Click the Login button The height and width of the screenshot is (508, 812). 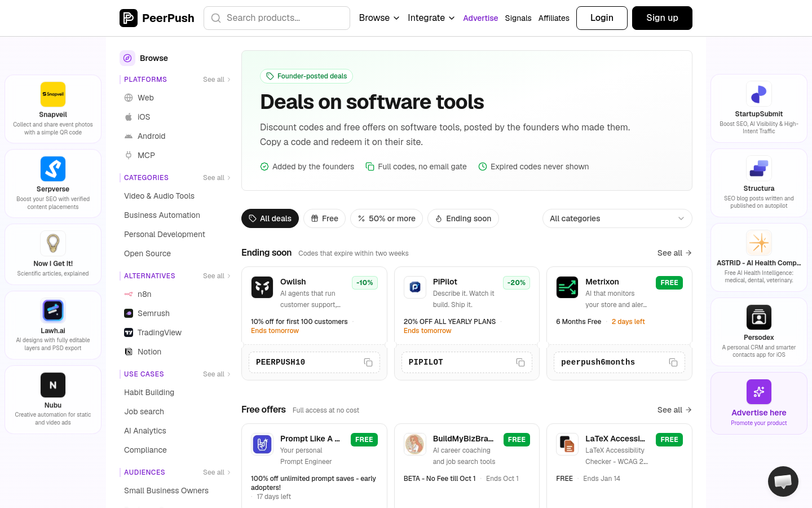coord(602,18)
